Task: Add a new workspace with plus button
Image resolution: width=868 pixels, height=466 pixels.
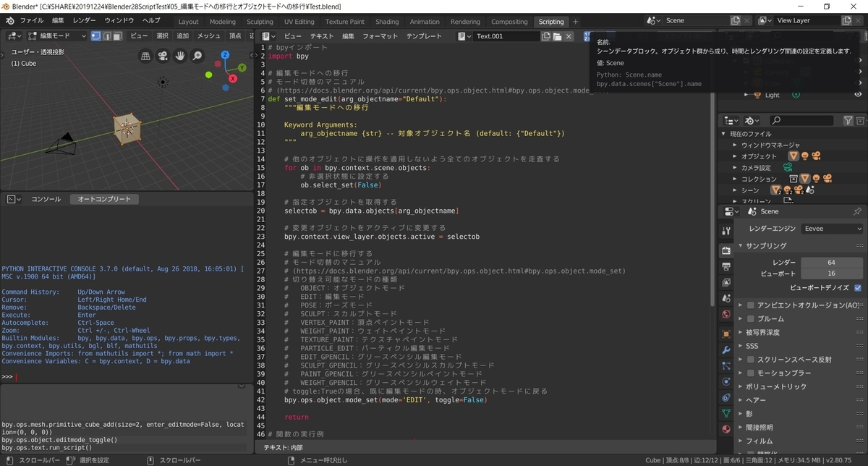Action: (576, 22)
